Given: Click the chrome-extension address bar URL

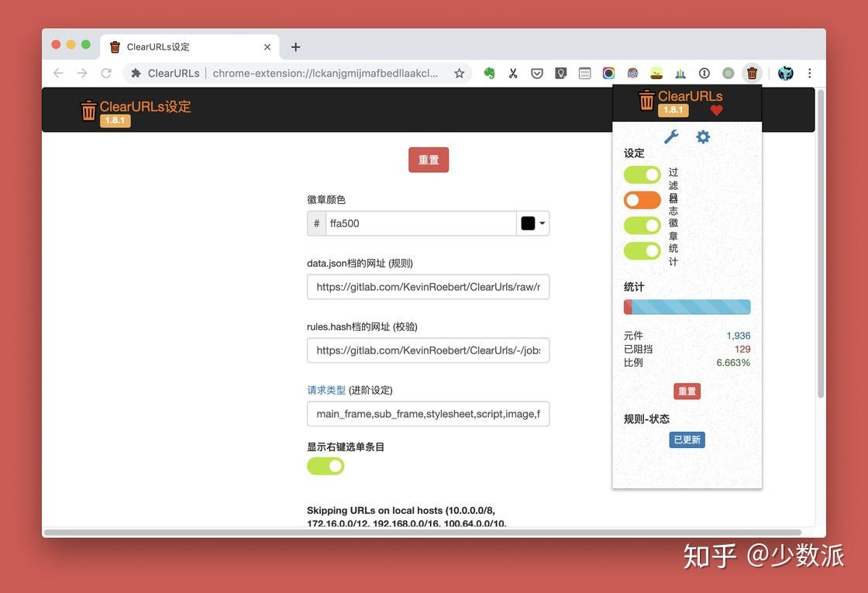Looking at the screenshot, I should click(x=325, y=73).
